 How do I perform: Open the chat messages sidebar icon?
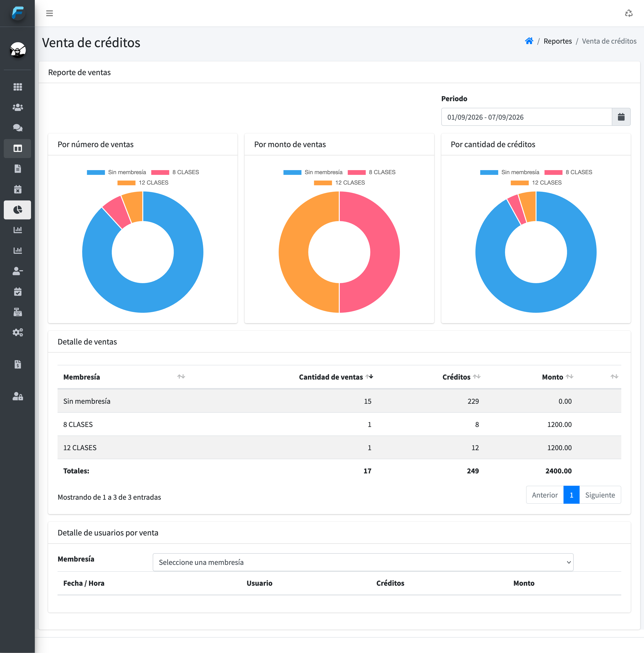(18, 128)
